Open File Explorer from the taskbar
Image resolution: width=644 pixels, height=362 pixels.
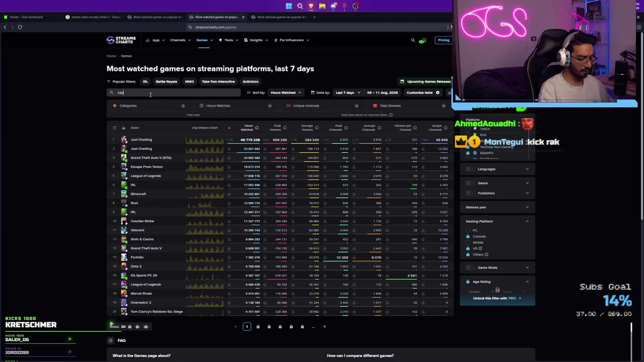[322, 6]
